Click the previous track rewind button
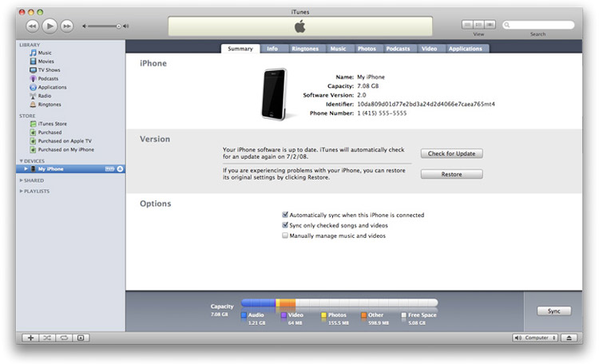The width and height of the screenshot is (599, 364). pyautogui.click(x=33, y=26)
